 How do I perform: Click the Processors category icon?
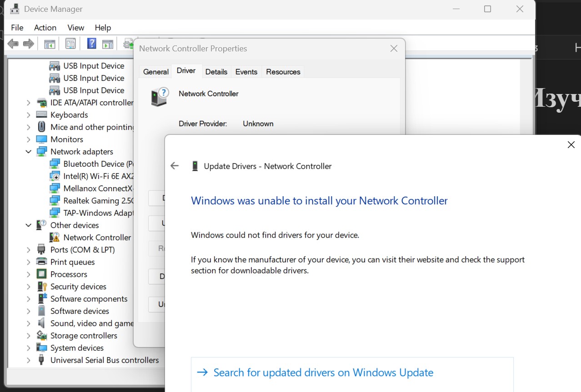click(x=41, y=274)
